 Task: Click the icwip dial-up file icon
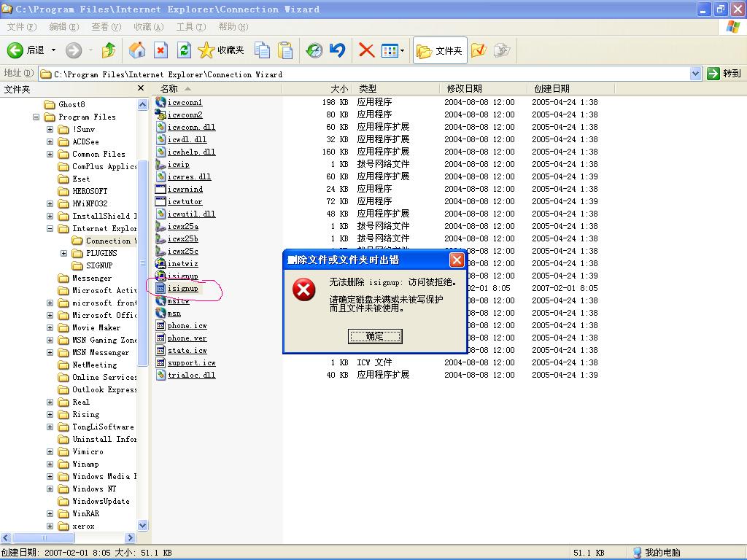coord(160,164)
